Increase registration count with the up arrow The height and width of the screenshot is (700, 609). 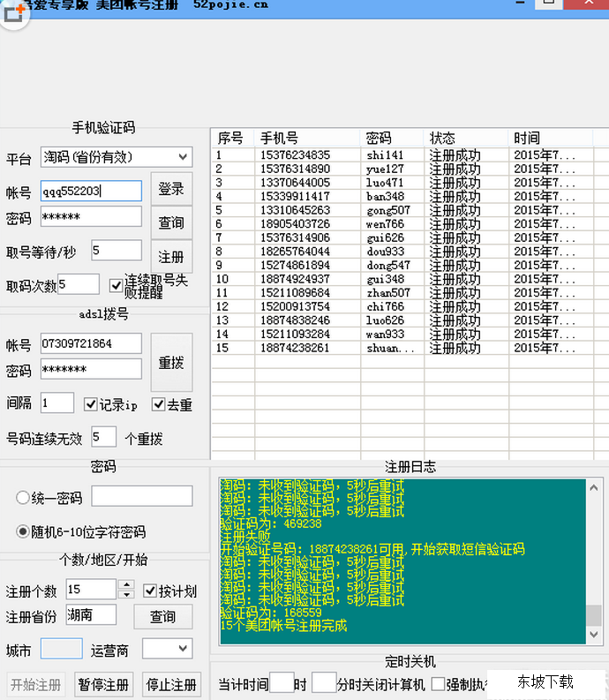click(x=126, y=584)
